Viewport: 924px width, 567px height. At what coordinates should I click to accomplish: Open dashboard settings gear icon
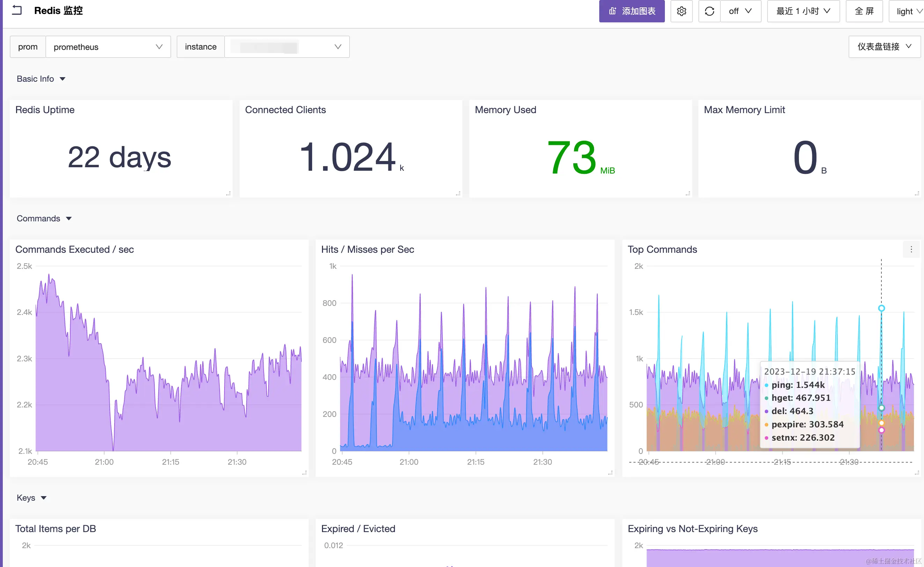pos(681,11)
